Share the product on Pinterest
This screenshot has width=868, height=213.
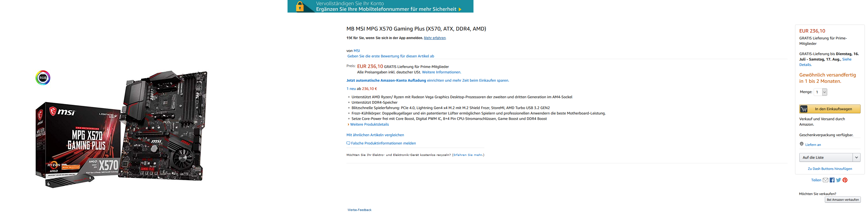(x=845, y=180)
